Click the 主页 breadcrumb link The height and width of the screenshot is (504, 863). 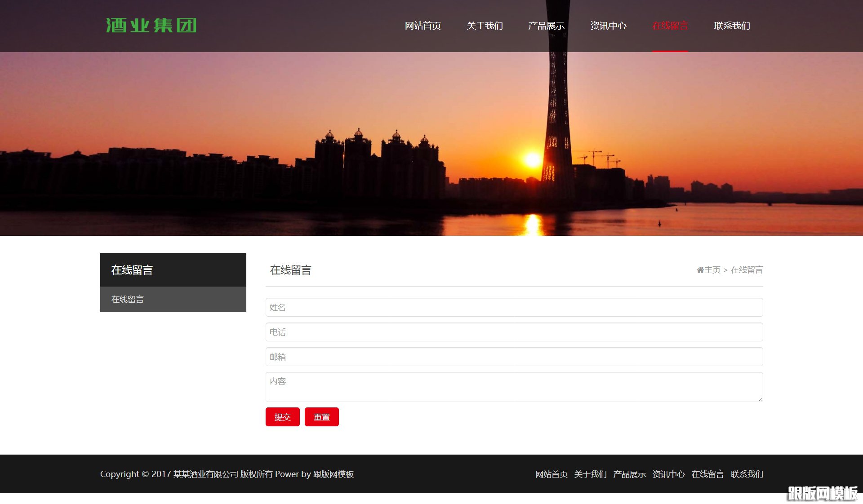(712, 270)
